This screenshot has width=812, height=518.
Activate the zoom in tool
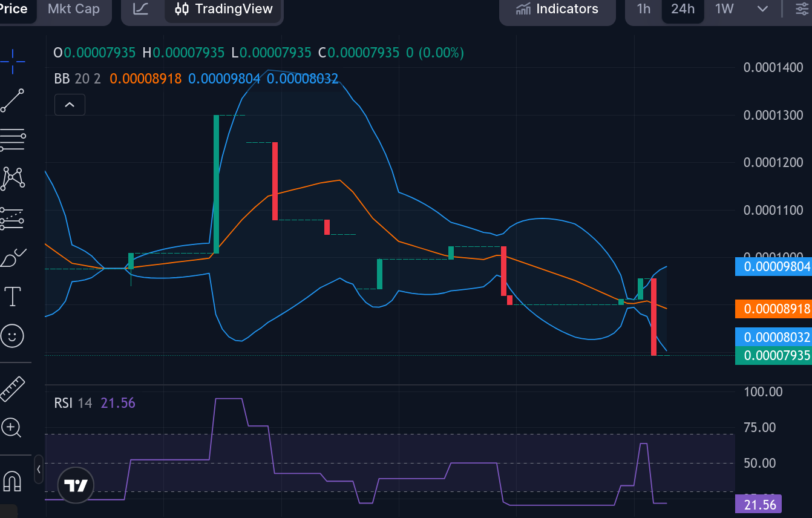pyautogui.click(x=12, y=428)
